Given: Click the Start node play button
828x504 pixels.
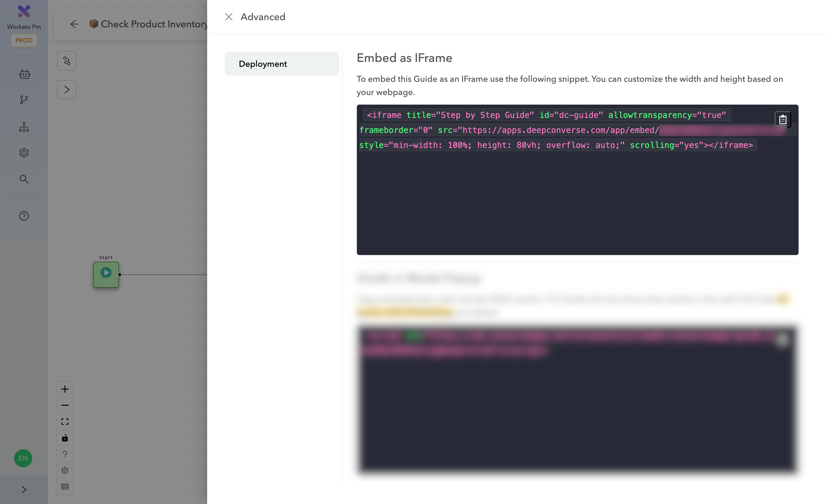Looking at the screenshot, I should tap(106, 272).
